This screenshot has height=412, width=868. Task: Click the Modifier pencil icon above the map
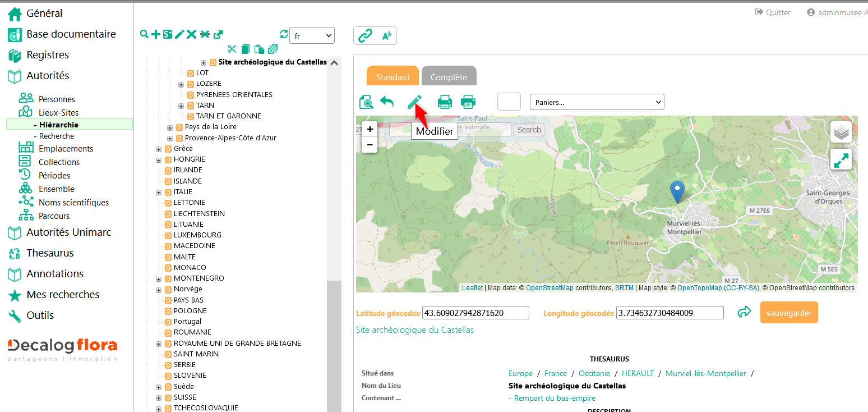pyautogui.click(x=414, y=102)
